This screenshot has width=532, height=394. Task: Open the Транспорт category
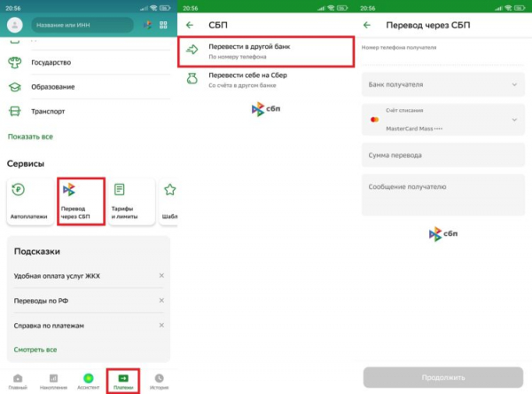click(x=89, y=112)
